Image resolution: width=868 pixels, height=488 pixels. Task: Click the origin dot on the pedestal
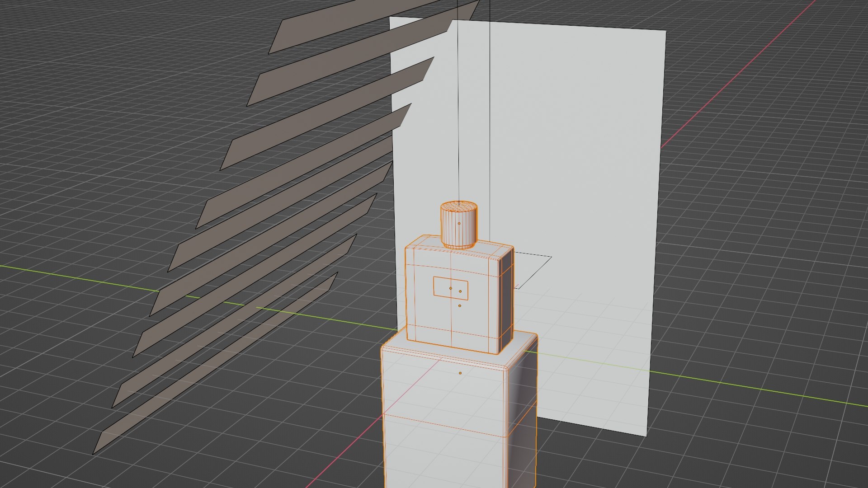(460, 373)
